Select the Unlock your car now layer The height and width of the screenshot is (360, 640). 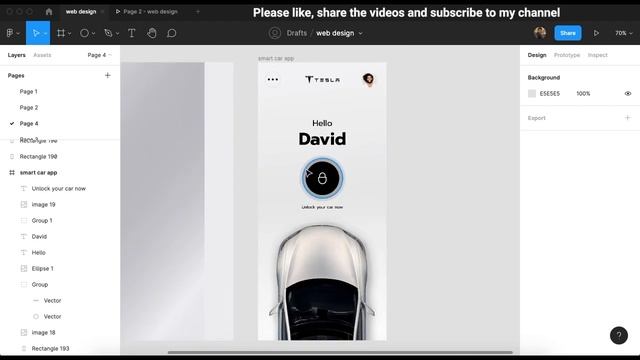(x=60, y=189)
